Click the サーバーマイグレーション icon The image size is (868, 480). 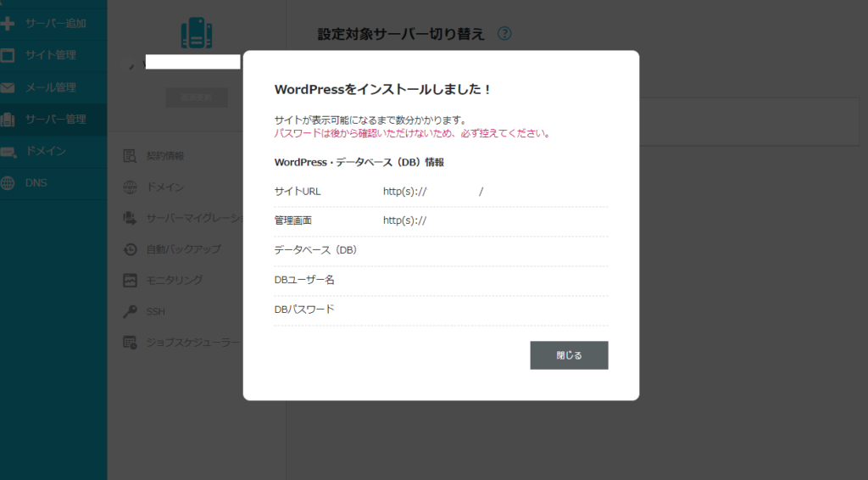(x=130, y=218)
